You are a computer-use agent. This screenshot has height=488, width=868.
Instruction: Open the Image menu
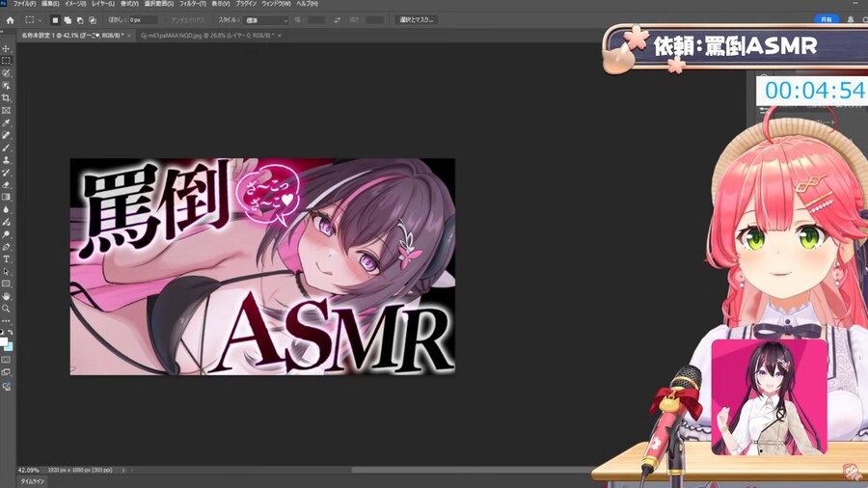[x=75, y=4]
